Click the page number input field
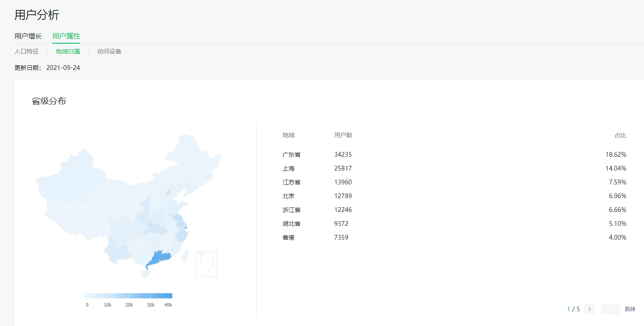Screen dimensions: 644x326 click(x=610, y=309)
